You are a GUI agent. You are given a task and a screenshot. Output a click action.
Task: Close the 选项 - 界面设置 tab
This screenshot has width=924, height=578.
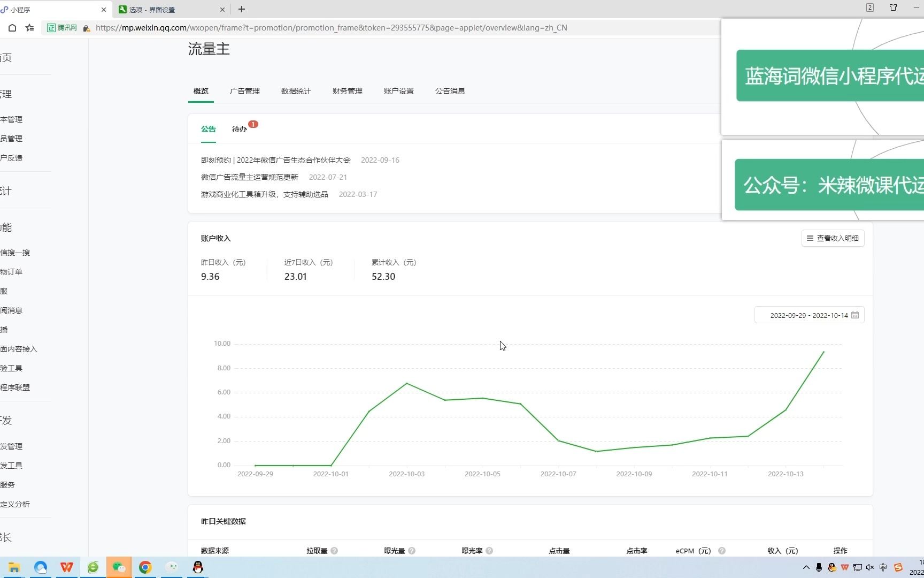[222, 10]
